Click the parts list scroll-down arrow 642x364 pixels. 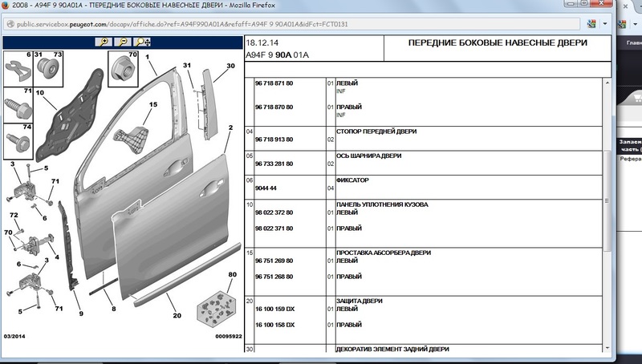pos(607,348)
